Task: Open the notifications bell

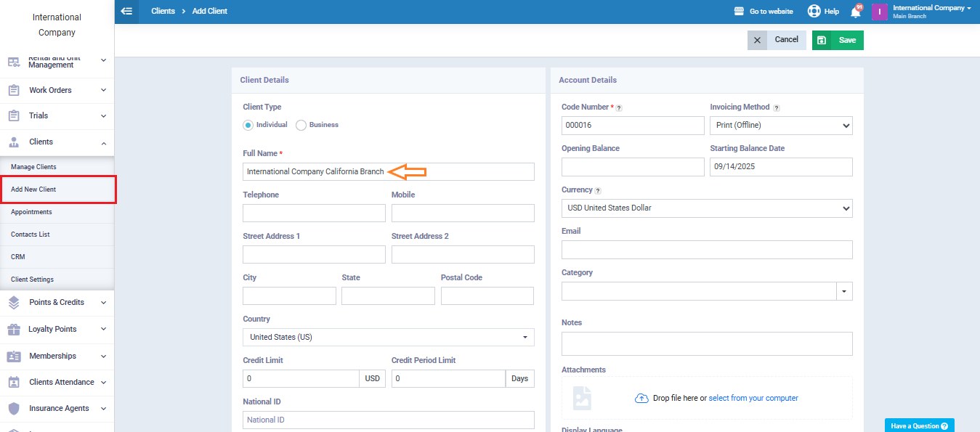Action: [x=856, y=12]
